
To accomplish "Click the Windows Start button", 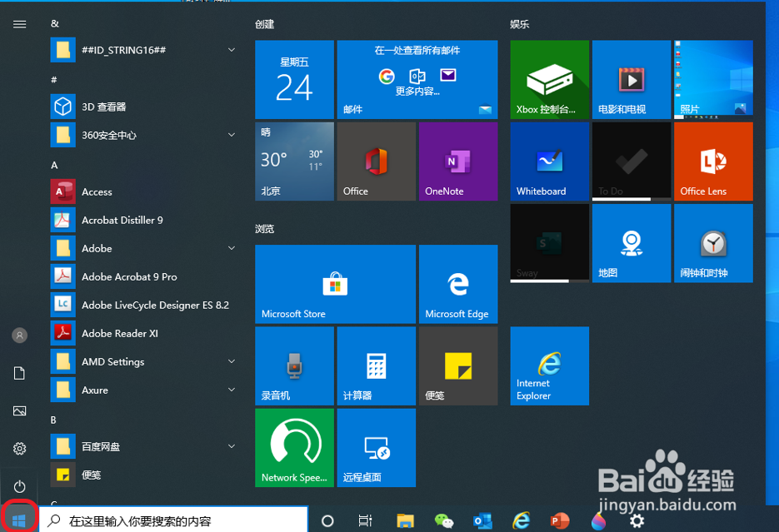I will 19,520.
